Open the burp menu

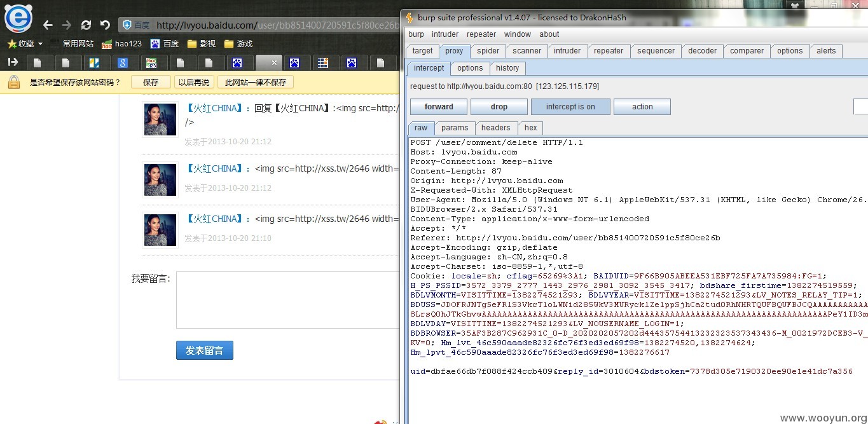tap(417, 34)
